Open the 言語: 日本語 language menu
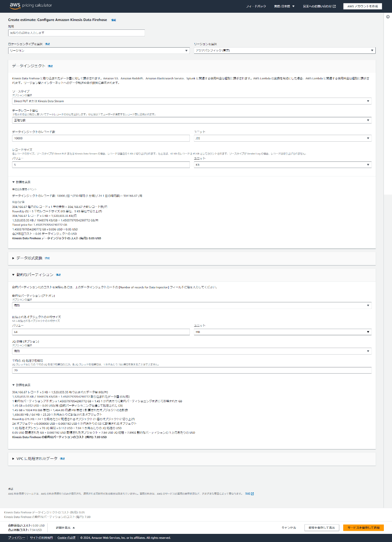Image resolution: width=392 pixels, height=542 pixels. (284, 6)
